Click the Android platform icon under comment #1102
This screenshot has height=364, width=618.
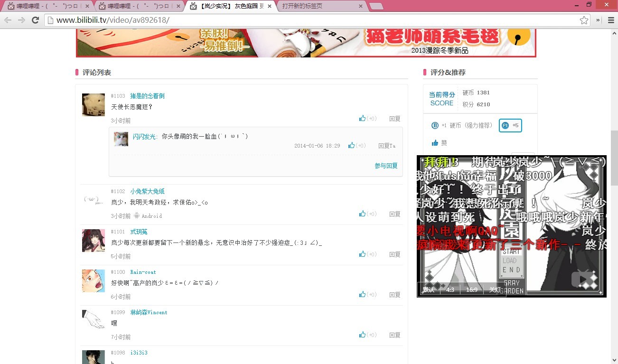point(137,215)
